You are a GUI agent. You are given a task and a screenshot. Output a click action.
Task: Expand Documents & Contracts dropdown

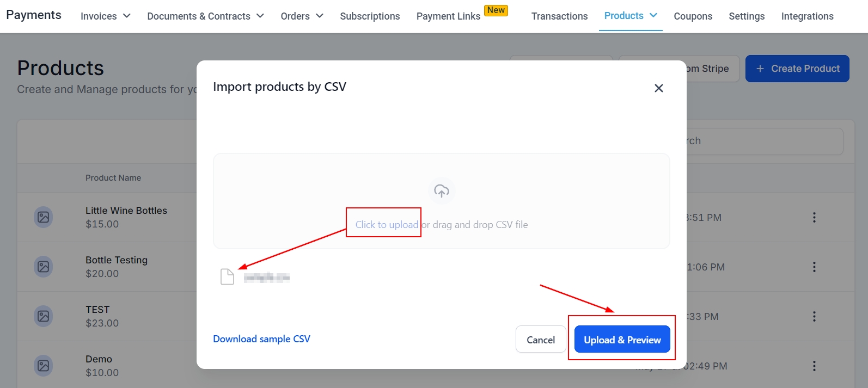(205, 16)
